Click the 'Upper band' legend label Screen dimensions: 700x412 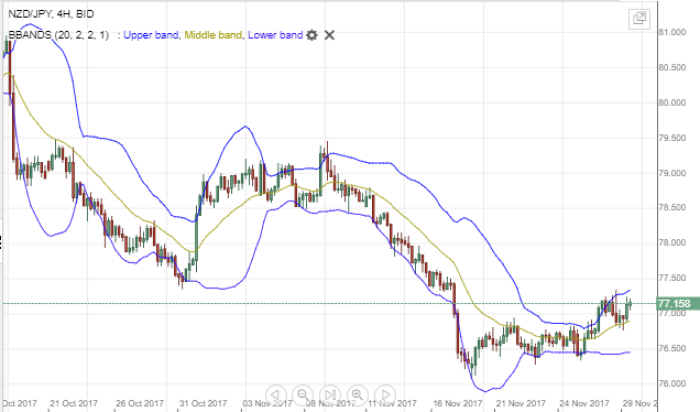point(151,35)
